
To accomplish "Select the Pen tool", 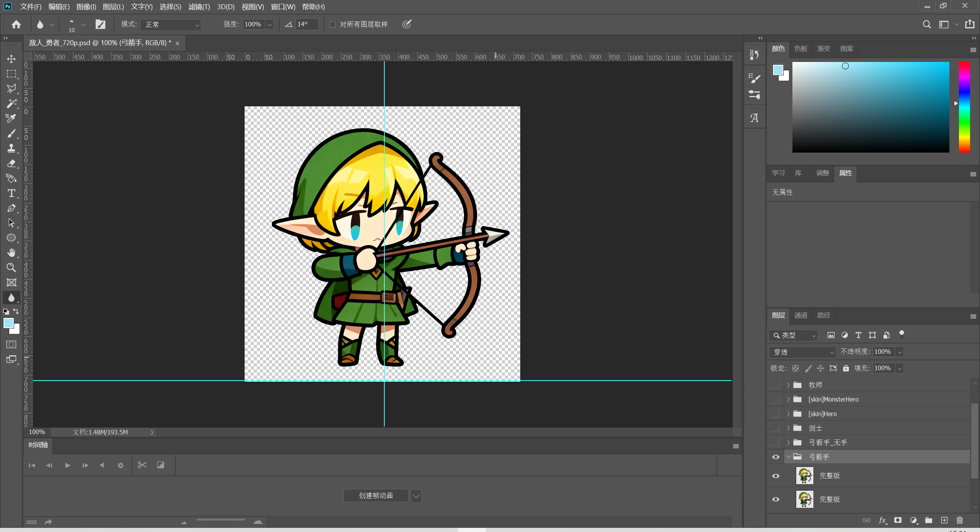I will (11, 208).
